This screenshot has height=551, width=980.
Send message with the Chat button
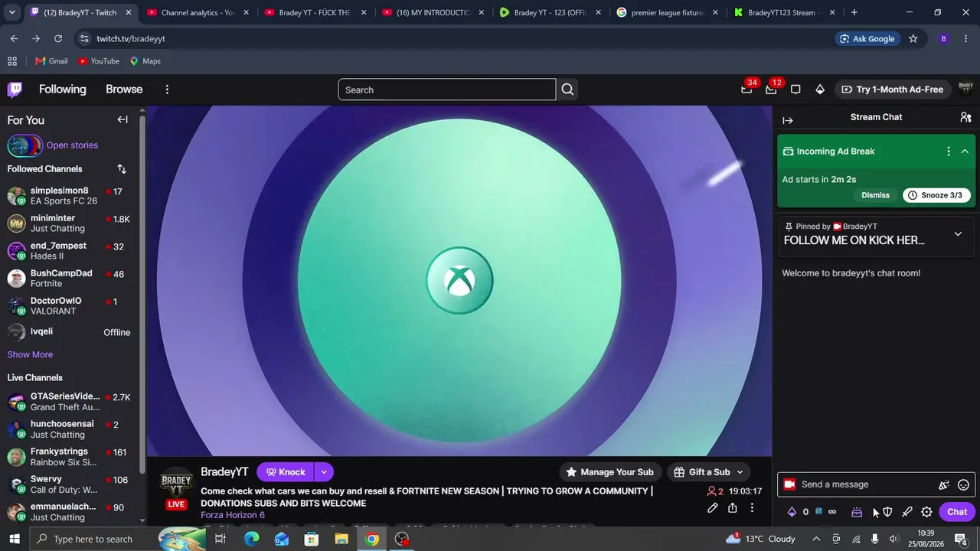pos(957,512)
